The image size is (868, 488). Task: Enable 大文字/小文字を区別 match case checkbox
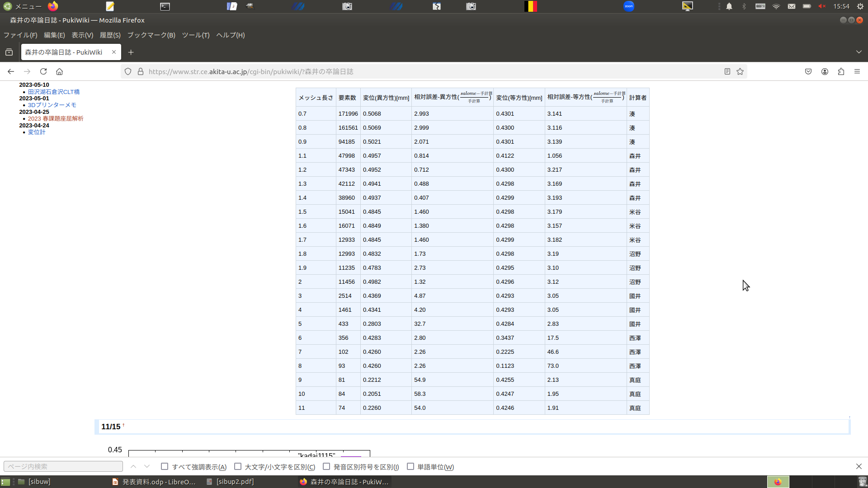238,466
